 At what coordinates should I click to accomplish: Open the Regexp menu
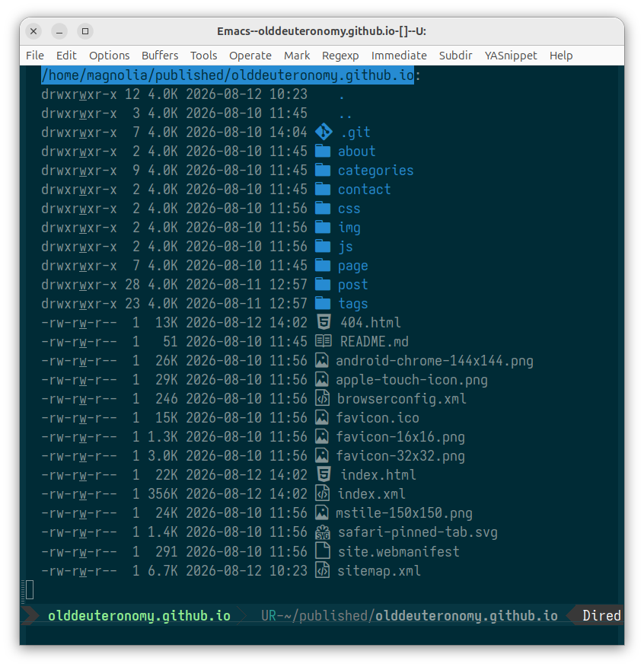(340, 56)
